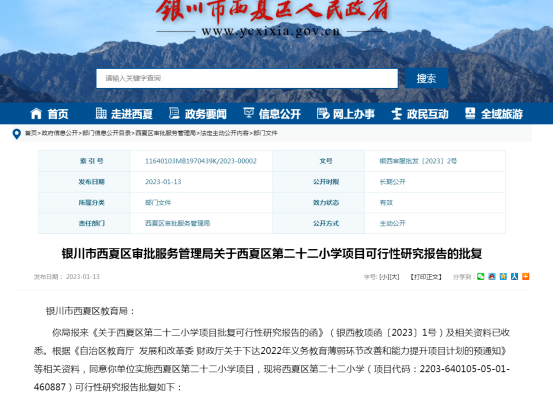
Task: Click the site URL www.ycxixia.gov.cn banner text
Action: tap(271, 31)
